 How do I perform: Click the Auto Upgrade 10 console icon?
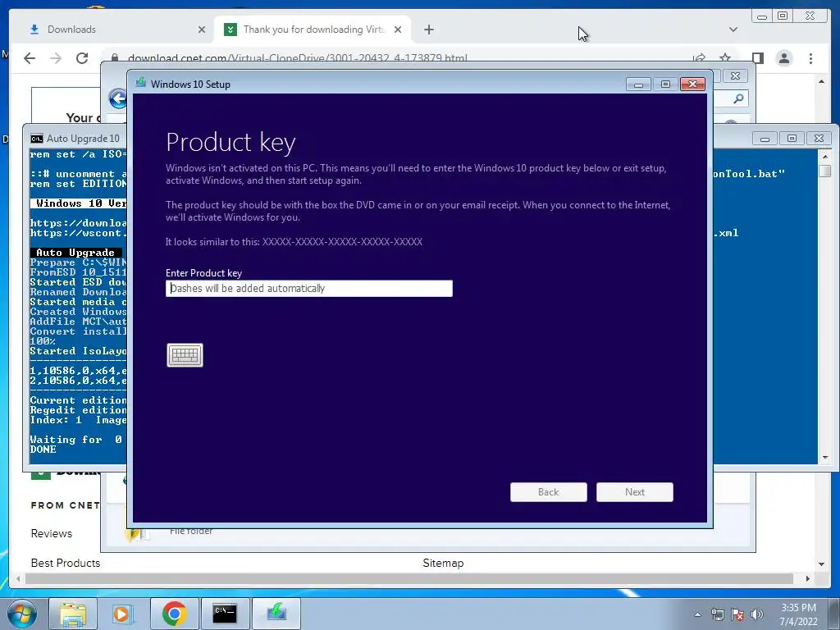(x=36, y=139)
